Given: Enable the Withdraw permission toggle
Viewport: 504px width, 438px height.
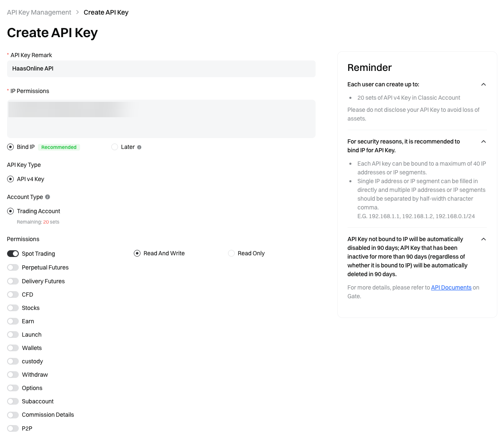Looking at the screenshot, I should coord(13,375).
